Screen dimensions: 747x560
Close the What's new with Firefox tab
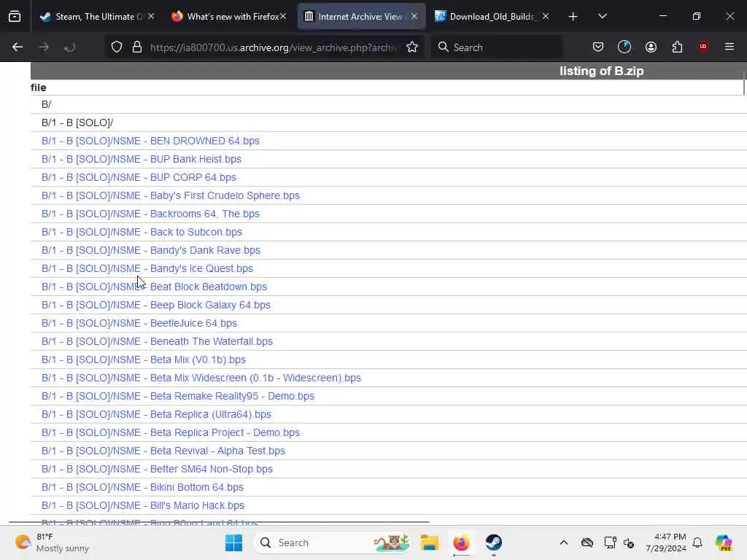283,17
